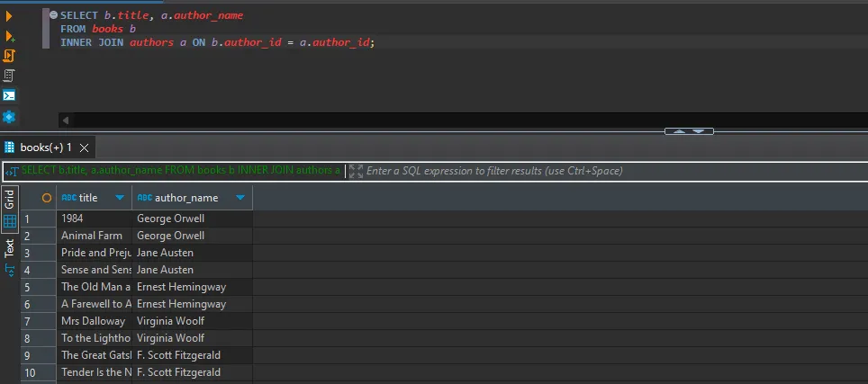Click the Grid view table icon in sidebar

(x=9, y=222)
